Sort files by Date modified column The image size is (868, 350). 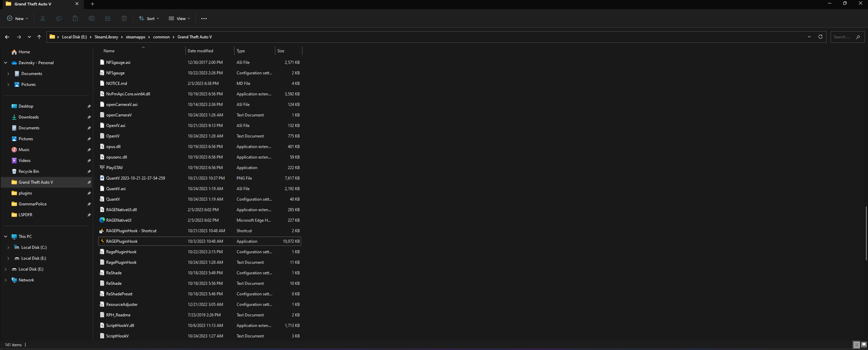click(x=210, y=51)
